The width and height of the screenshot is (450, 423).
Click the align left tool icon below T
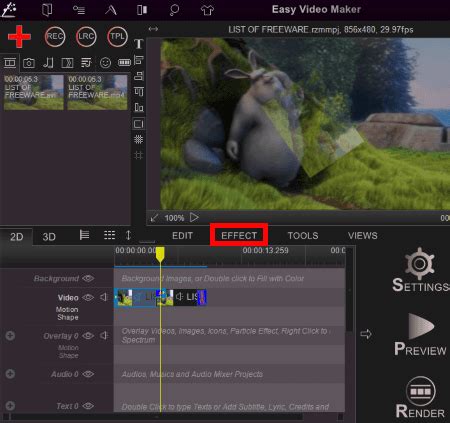[139, 60]
